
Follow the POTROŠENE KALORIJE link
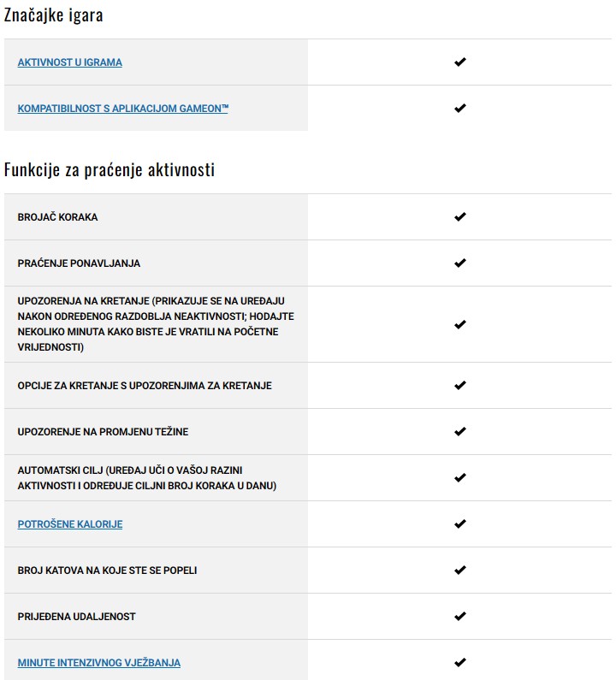click(x=69, y=524)
